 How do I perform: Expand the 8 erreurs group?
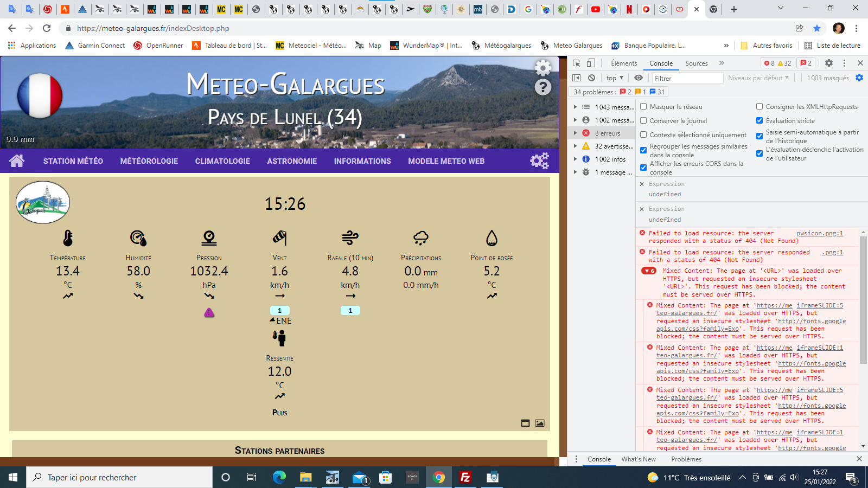pyautogui.click(x=575, y=133)
